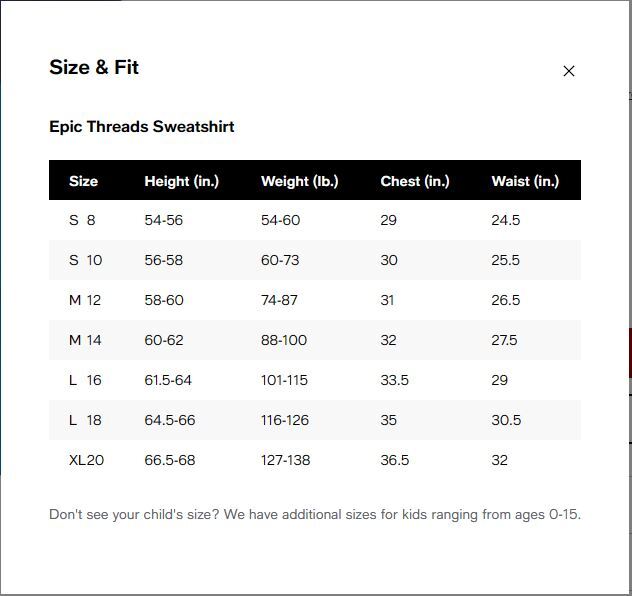Select the XL20 size row

315,460
